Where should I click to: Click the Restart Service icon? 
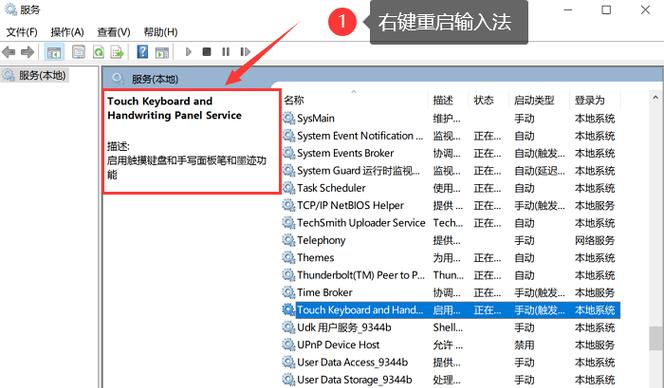[245, 52]
